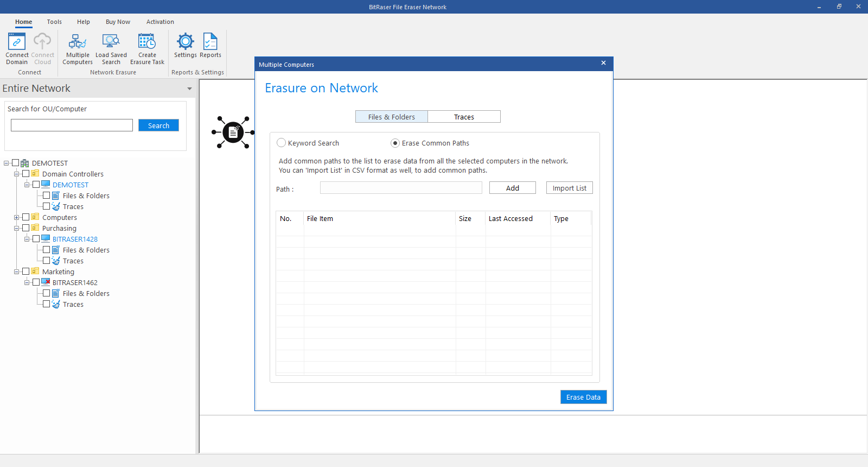Screen dimensions: 868x467
Task: Open the Buy Now tab
Action: tap(118, 22)
